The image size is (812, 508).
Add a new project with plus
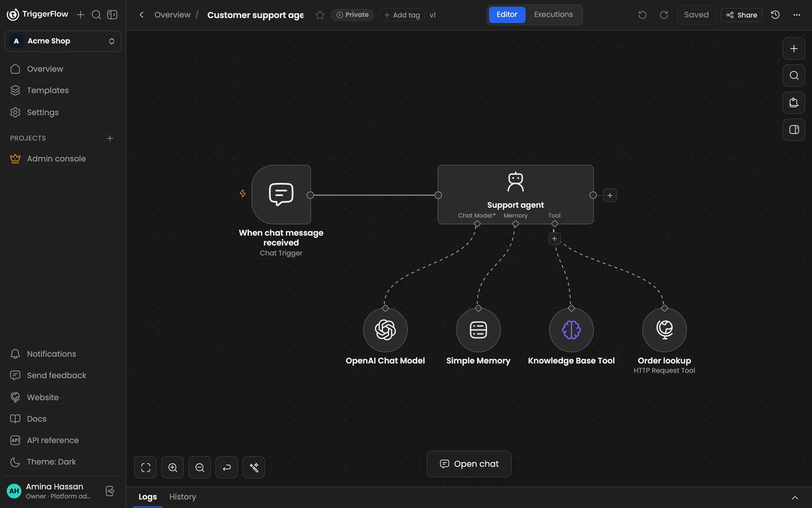[x=110, y=138]
